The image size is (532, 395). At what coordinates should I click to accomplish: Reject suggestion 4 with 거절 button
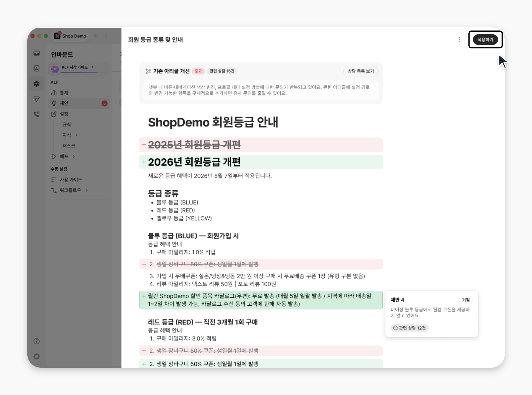(x=466, y=300)
